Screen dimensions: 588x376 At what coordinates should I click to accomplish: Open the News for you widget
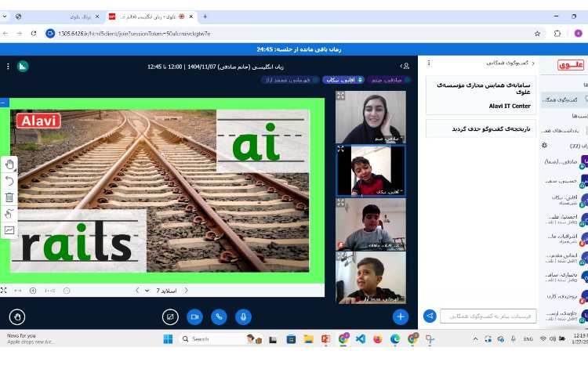pyautogui.click(x=30, y=338)
